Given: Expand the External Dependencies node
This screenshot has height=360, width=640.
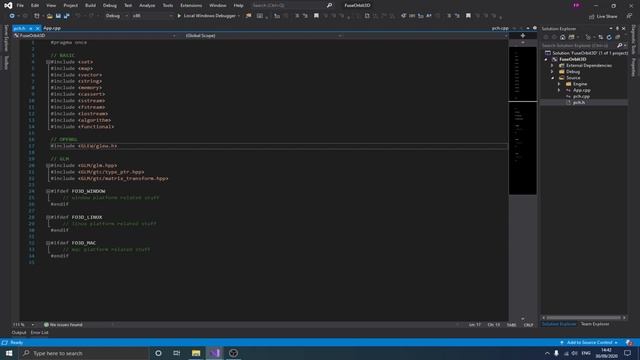Looking at the screenshot, I should tap(552, 65).
